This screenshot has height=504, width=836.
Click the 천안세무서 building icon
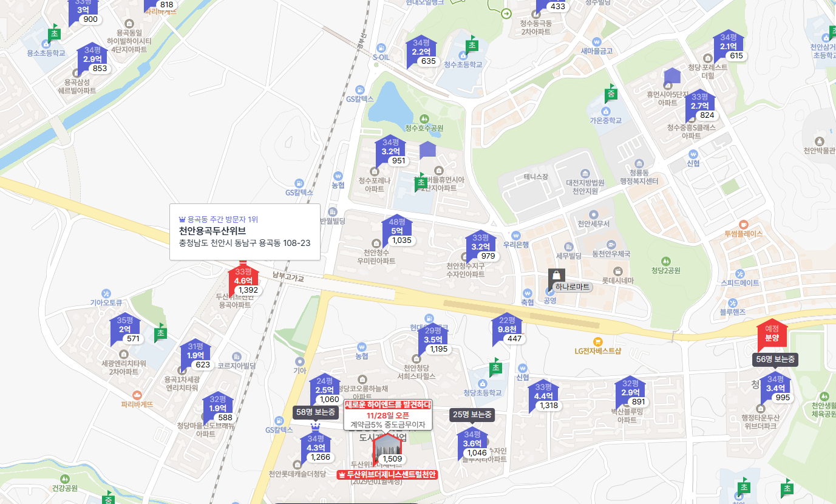tap(593, 214)
